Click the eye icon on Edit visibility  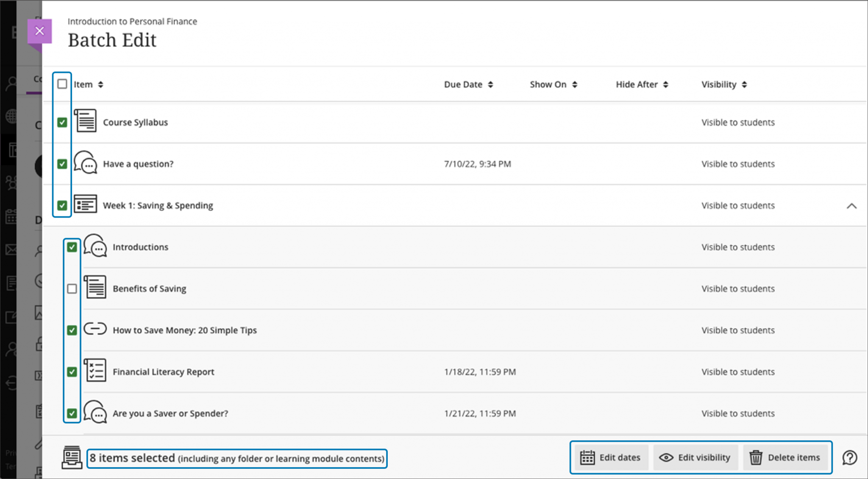[666, 457]
